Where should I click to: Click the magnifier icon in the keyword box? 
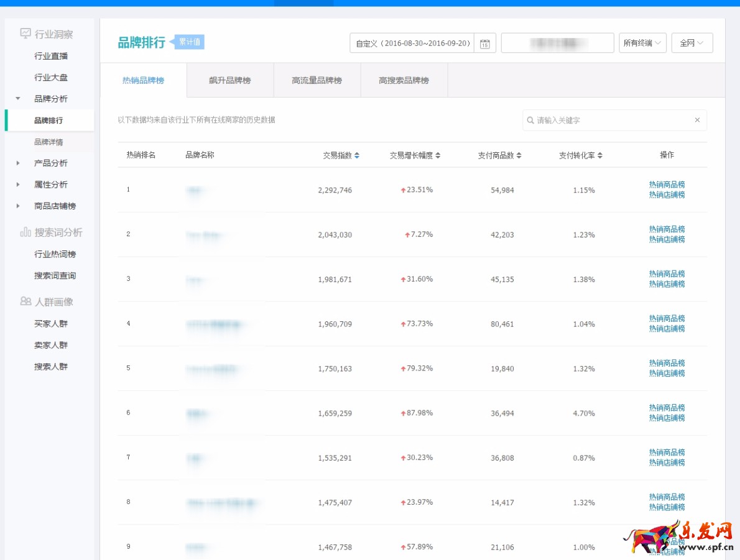click(x=529, y=120)
